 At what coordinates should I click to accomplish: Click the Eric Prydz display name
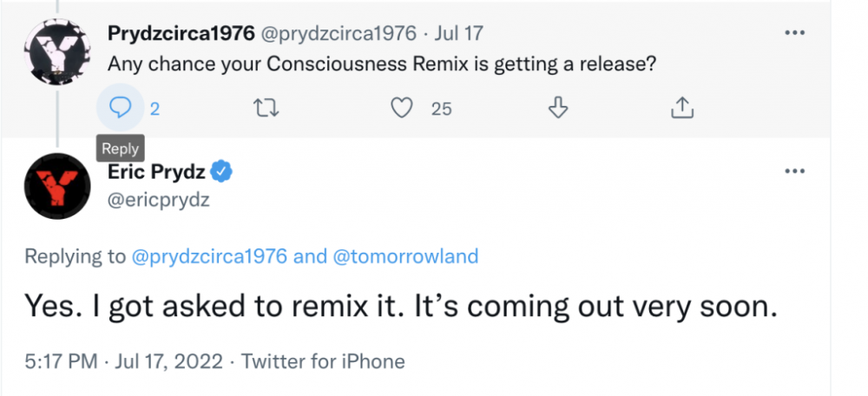[156, 173]
